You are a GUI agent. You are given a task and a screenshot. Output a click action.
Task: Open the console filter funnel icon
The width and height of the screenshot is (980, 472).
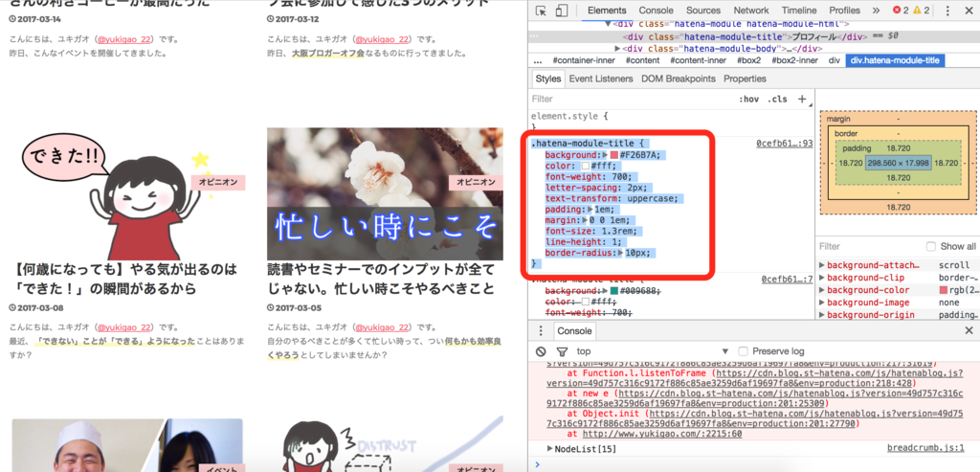pyautogui.click(x=562, y=351)
